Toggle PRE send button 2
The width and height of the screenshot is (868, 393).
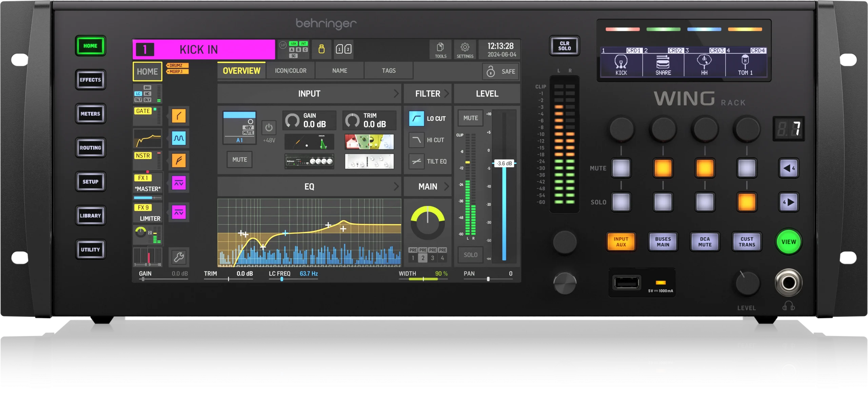click(x=423, y=255)
